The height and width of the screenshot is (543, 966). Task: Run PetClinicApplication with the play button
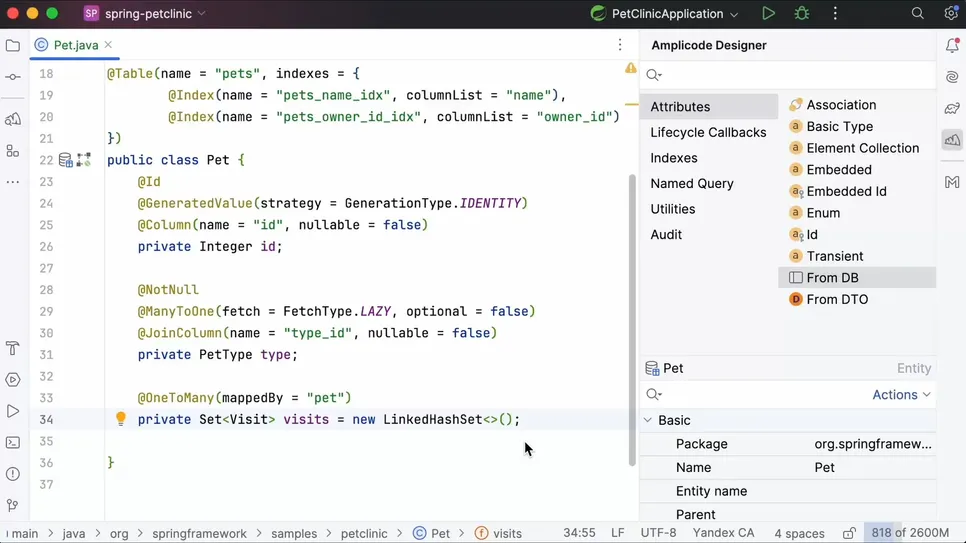click(768, 14)
